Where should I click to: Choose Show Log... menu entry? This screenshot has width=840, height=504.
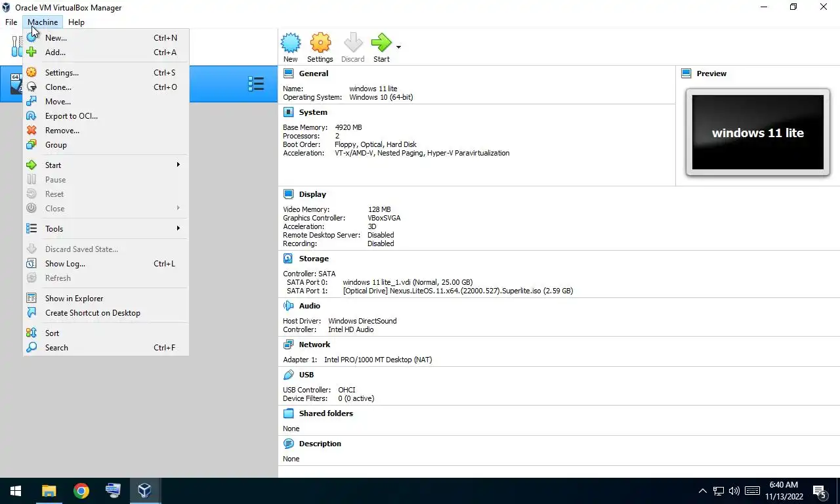pos(106,264)
